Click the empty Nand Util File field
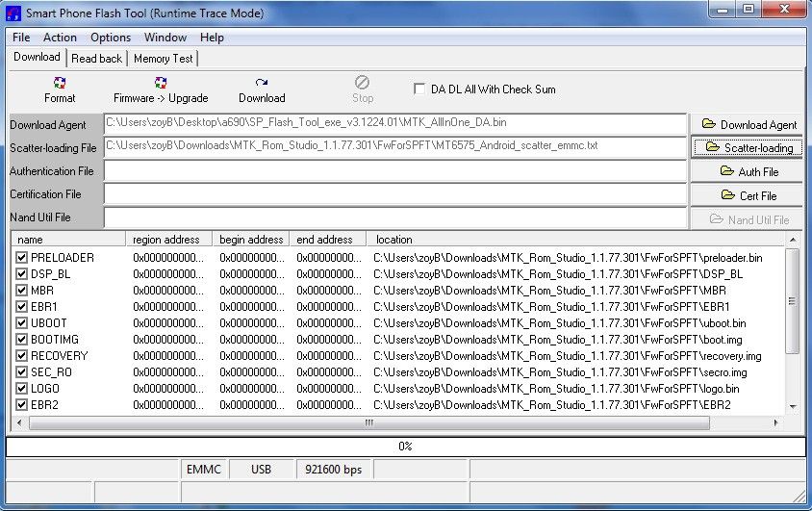The image size is (812, 511). click(395, 217)
